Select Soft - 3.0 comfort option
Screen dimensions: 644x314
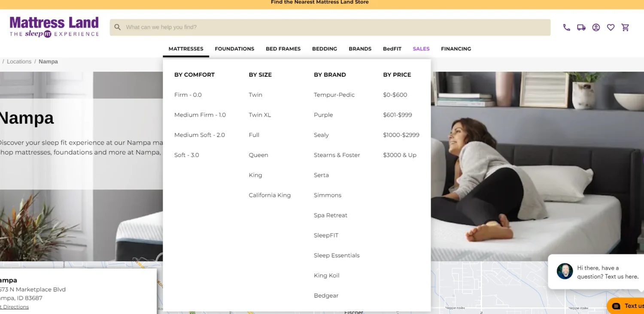(x=187, y=155)
